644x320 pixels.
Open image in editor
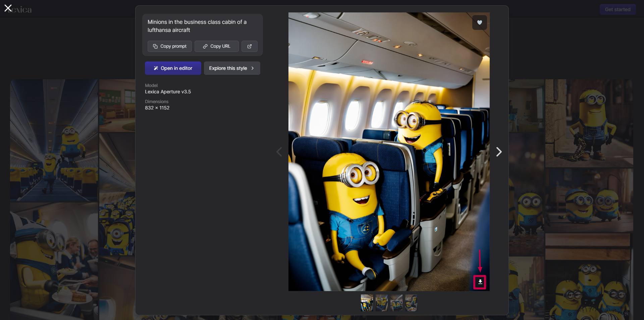173,68
